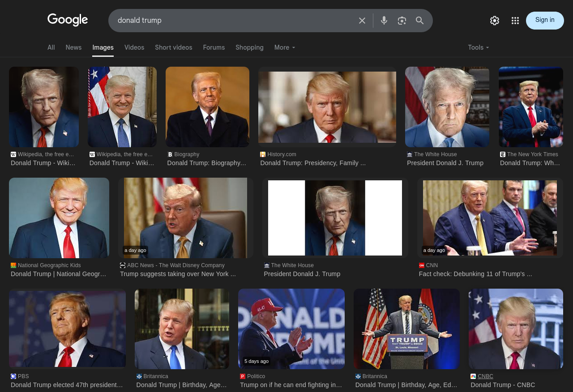Click the 'PBS' source label
This screenshot has width=573, height=392.
pos(23,376)
